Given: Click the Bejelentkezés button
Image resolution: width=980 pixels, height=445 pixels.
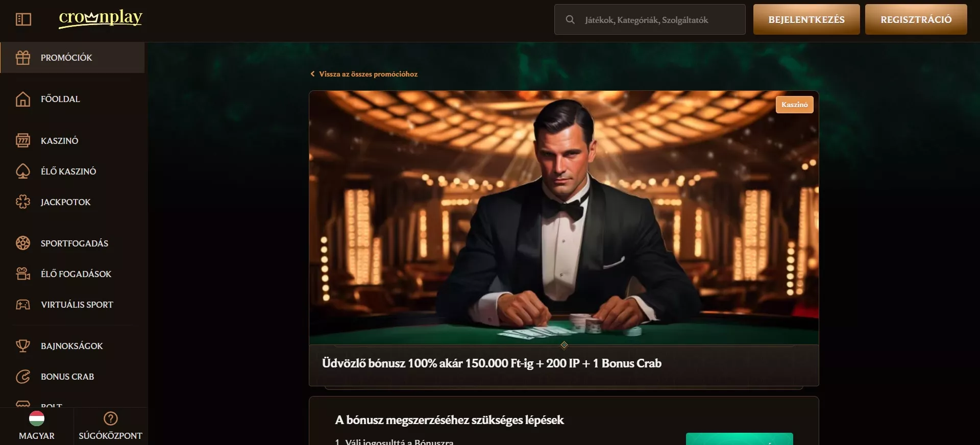Looking at the screenshot, I should point(806,19).
